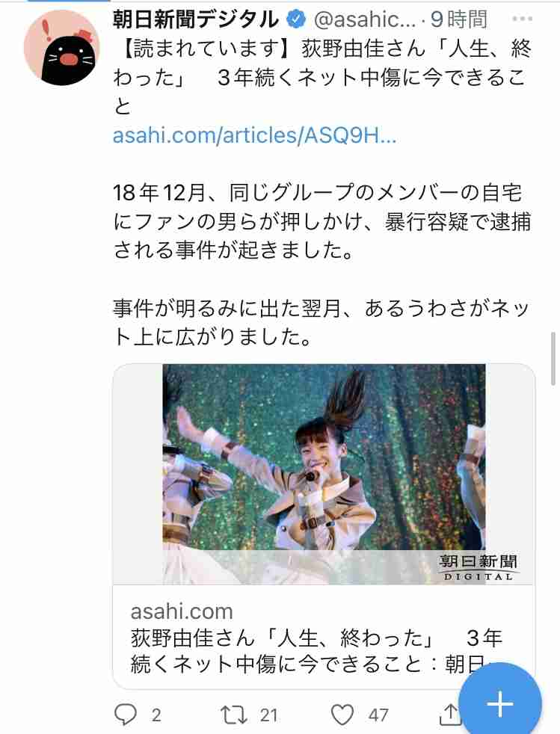Image resolution: width=560 pixels, height=734 pixels.
Task: Click the @asahic... handle text
Action: point(364,19)
